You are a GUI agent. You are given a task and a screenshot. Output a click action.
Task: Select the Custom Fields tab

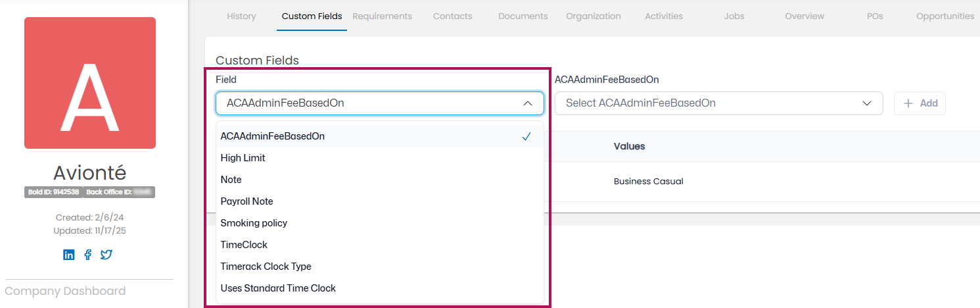point(312,16)
